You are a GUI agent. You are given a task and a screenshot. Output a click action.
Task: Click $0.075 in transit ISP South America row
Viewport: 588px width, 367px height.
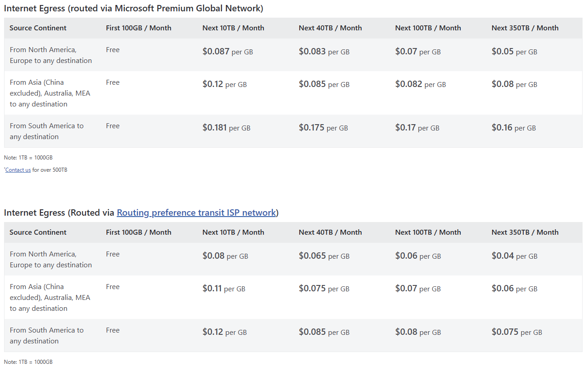point(517,332)
